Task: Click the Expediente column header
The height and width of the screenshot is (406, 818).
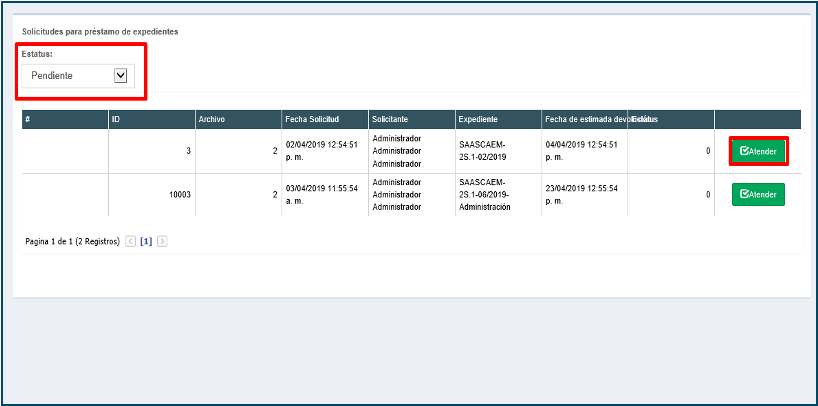Action: coord(478,119)
